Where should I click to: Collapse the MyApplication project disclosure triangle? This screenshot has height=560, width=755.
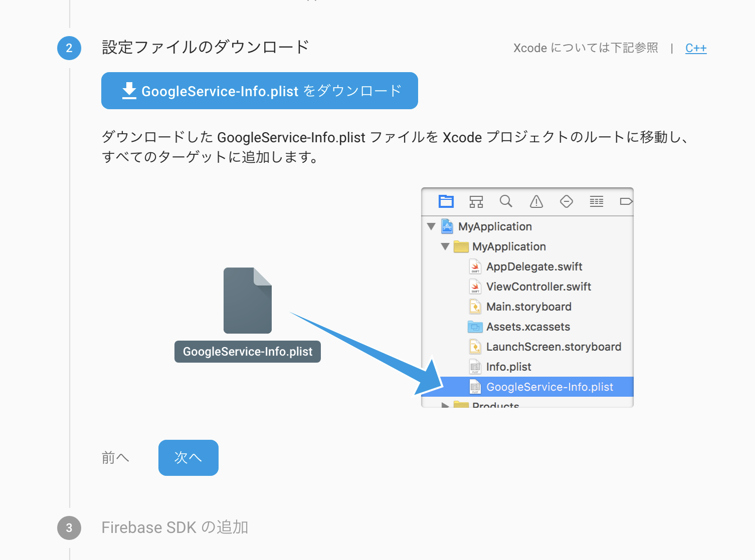tap(432, 226)
